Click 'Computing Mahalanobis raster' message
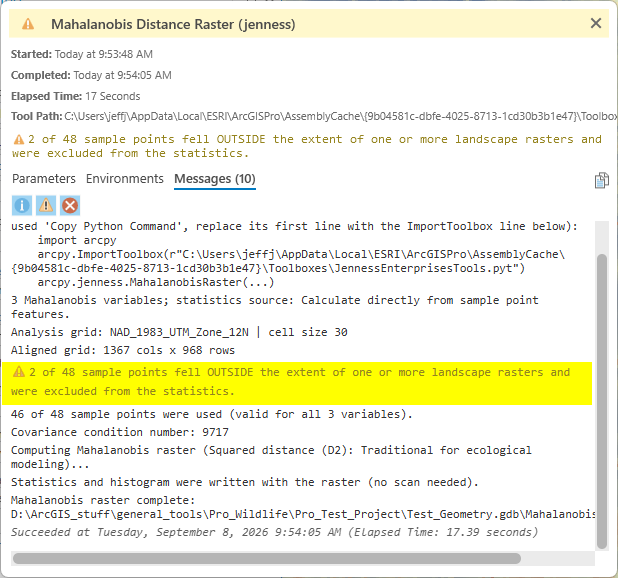The width and height of the screenshot is (618, 578). [271, 457]
